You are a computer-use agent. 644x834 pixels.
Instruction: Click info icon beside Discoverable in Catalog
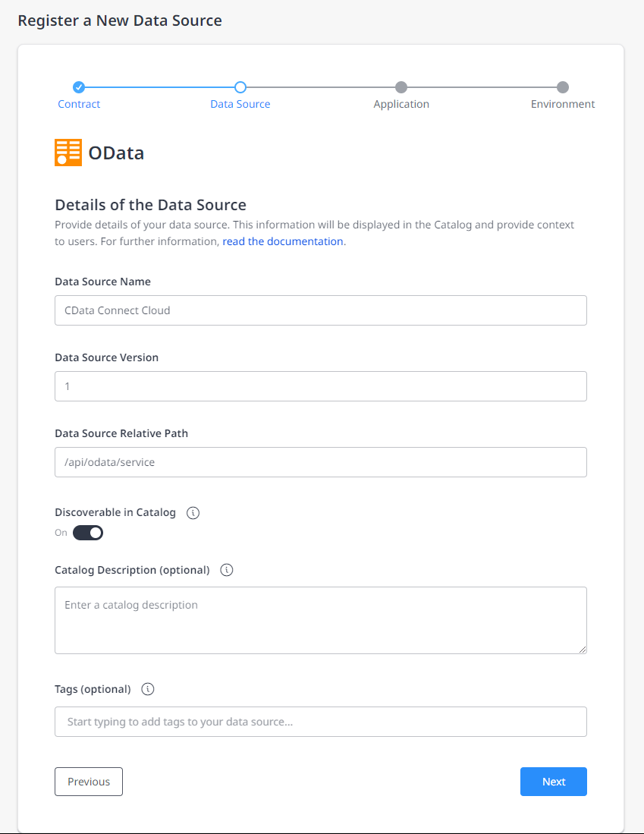click(x=193, y=513)
